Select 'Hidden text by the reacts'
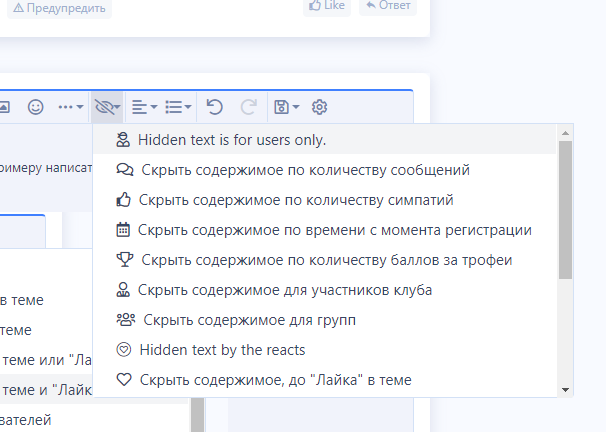This screenshot has width=606, height=432. [222, 350]
